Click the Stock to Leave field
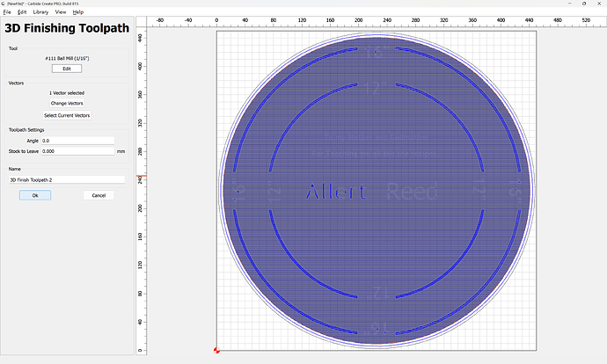The image size is (607, 364). (x=77, y=151)
